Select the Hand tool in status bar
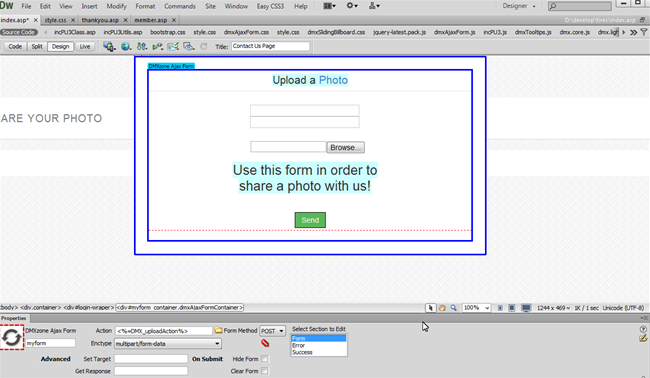The image size is (650, 378). coord(442,308)
